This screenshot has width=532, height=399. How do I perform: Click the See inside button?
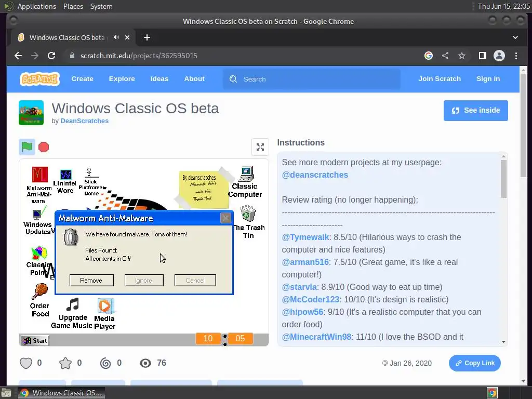coord(476,111)
